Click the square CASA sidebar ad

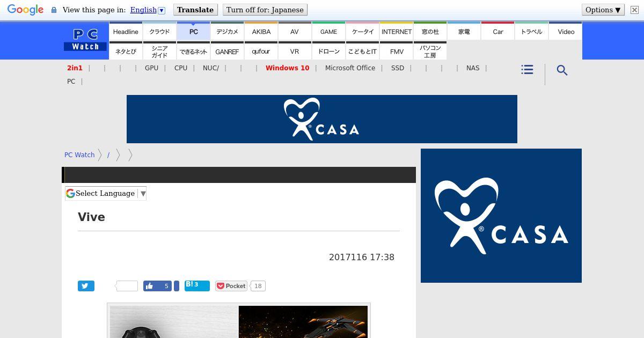coord(501,216)
